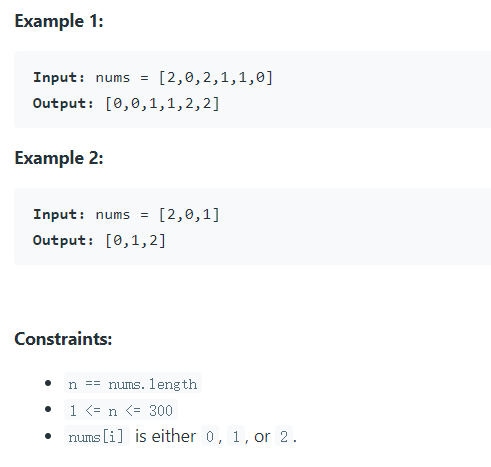Click the 1 <= n <= 300 constraint

tap(121, 410)
